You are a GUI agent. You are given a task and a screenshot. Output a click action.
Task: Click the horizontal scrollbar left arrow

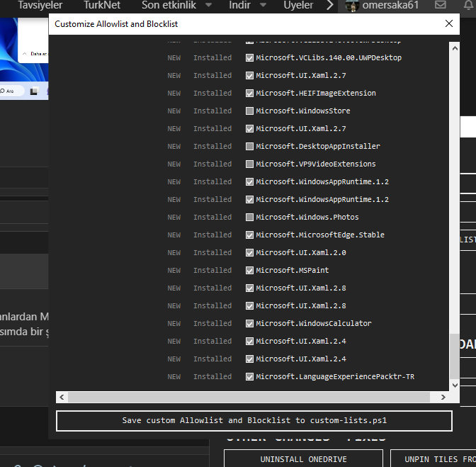(62, 397)
